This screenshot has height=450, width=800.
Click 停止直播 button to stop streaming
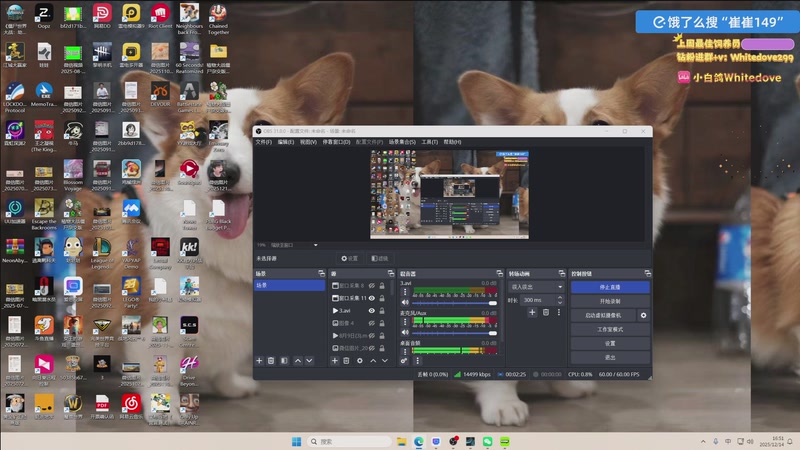(x=610, y=286)
